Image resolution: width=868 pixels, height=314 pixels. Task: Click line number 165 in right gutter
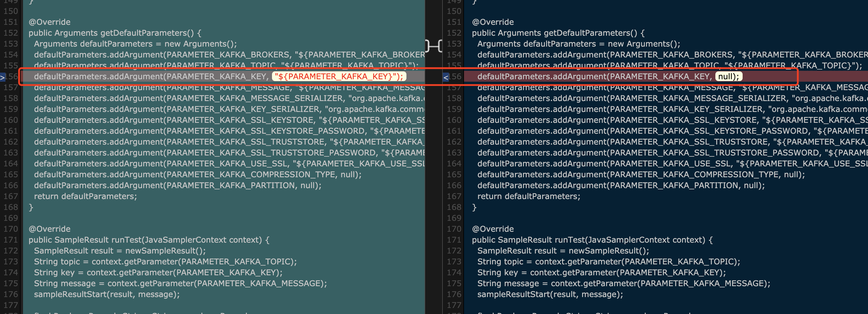click(454, 175)
